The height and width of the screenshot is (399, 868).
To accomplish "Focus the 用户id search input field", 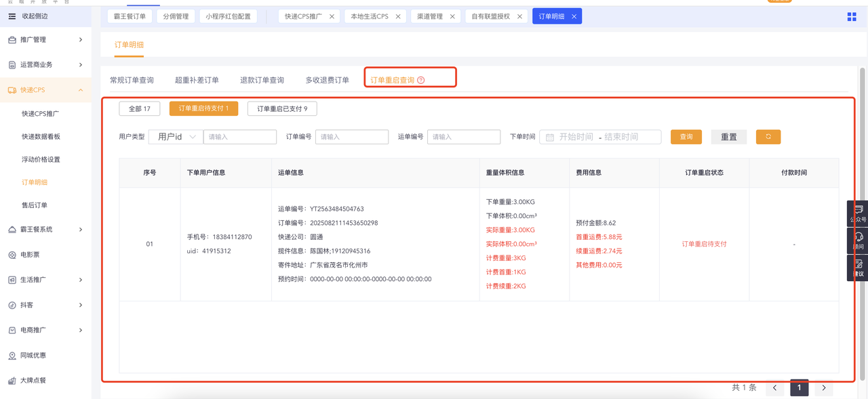I will [x=240, y=137].
